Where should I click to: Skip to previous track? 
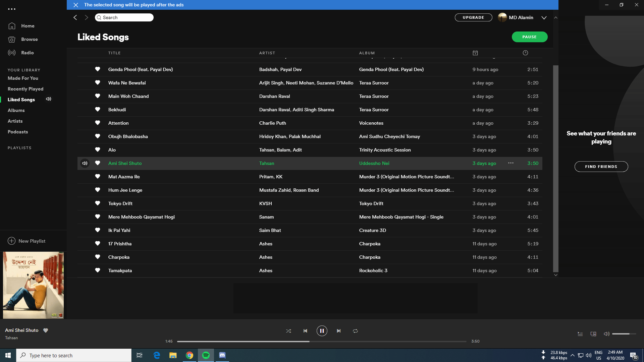[x=305, y=331]
